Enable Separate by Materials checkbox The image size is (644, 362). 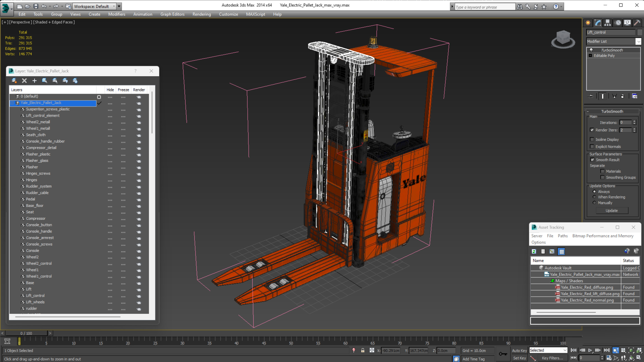pos(602,171)
